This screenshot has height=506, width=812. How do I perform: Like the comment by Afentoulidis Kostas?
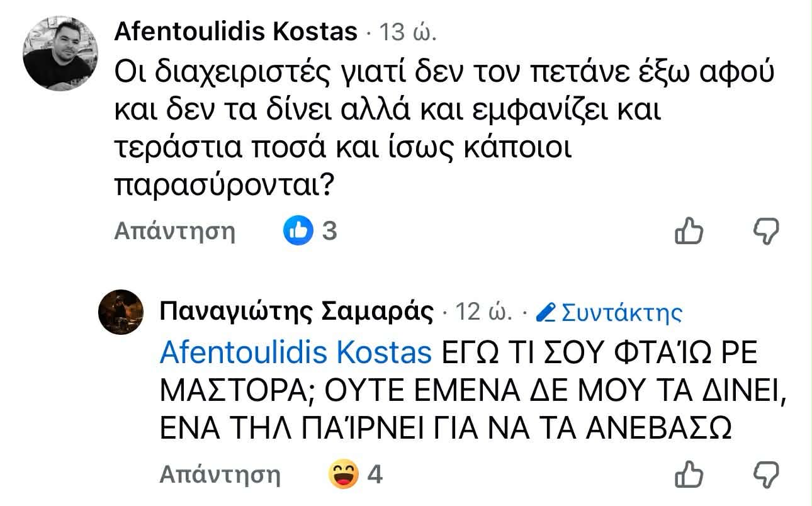tap(688, 231)
